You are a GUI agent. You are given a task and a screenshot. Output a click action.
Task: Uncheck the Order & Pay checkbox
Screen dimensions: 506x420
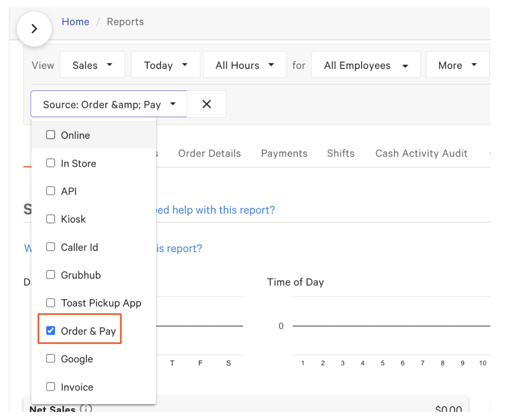tap(51, 331)
